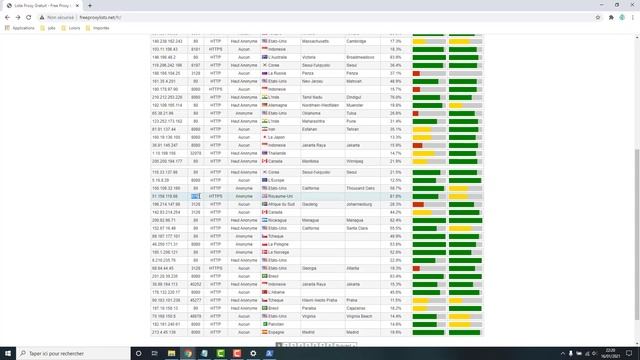Open the Chrome extensions puzzle icon
This screenshot has width=640, height=360.
[611, 18]
